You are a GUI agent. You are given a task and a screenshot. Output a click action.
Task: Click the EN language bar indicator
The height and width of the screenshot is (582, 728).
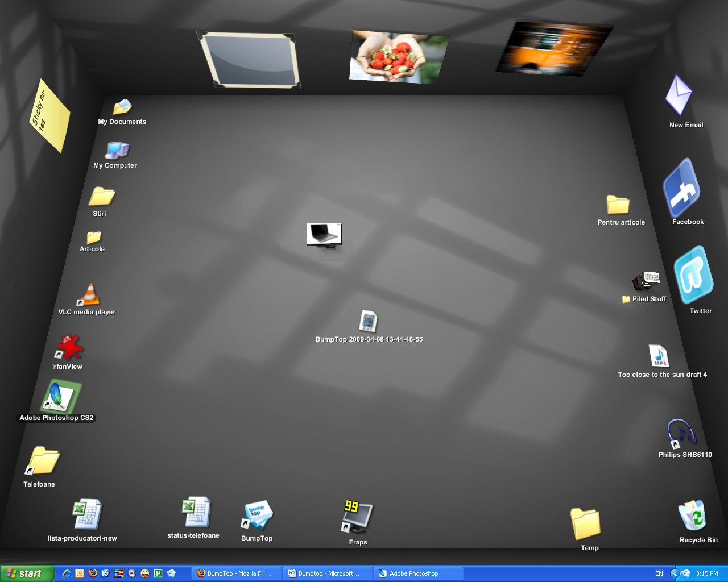point(659,573)
